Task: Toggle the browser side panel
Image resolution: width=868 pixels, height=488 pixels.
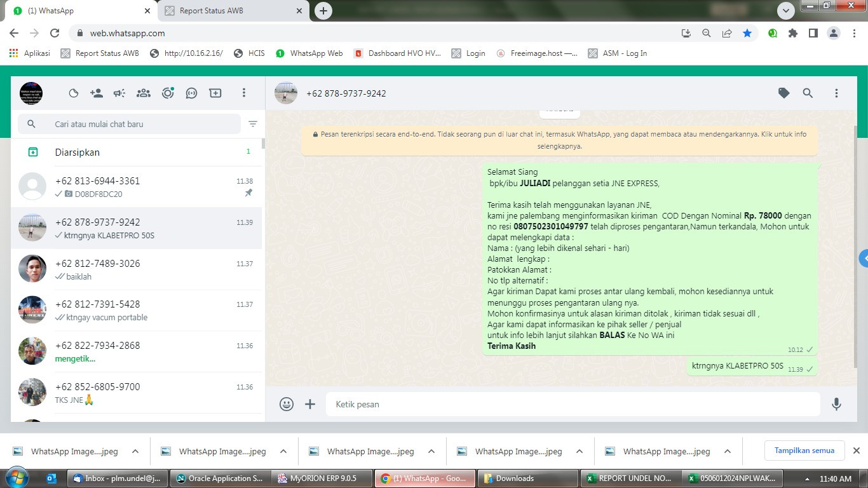Action: (x=813, y=33)
